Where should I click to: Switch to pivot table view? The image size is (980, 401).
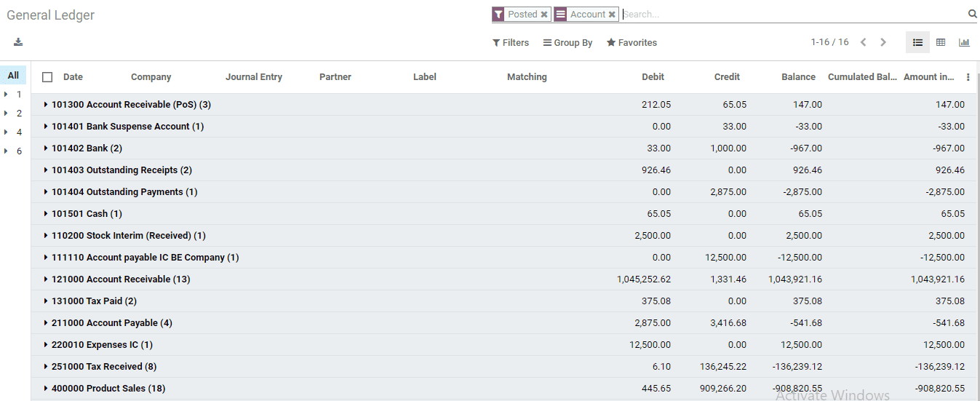941,43
